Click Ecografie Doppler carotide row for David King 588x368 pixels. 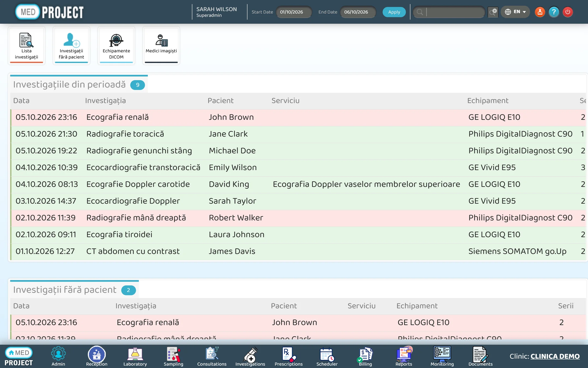[298, 184]
